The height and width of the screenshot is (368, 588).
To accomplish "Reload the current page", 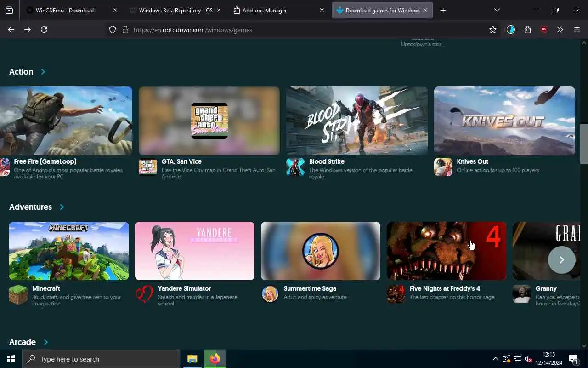I will point(44,29).
